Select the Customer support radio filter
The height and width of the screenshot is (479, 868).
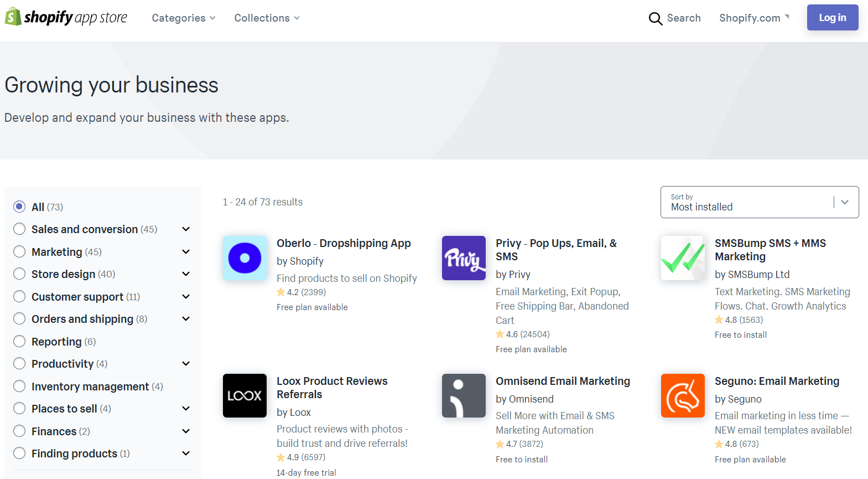click(19, 297)
